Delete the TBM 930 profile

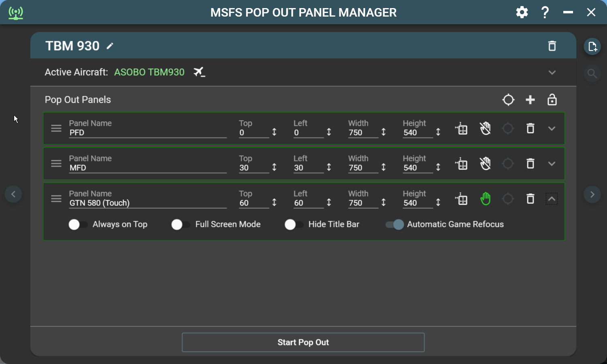coord(552,46)
